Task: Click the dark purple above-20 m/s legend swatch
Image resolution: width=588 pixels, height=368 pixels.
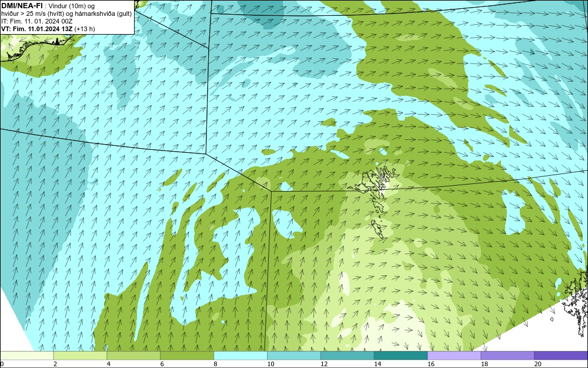Action: click(561, 355)
